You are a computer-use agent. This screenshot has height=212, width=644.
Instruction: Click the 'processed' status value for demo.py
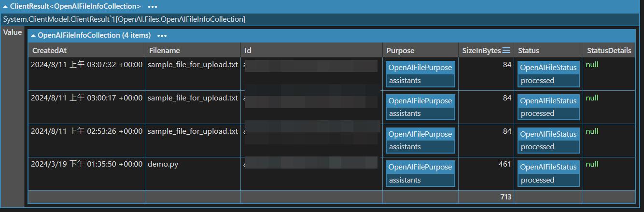537,180
